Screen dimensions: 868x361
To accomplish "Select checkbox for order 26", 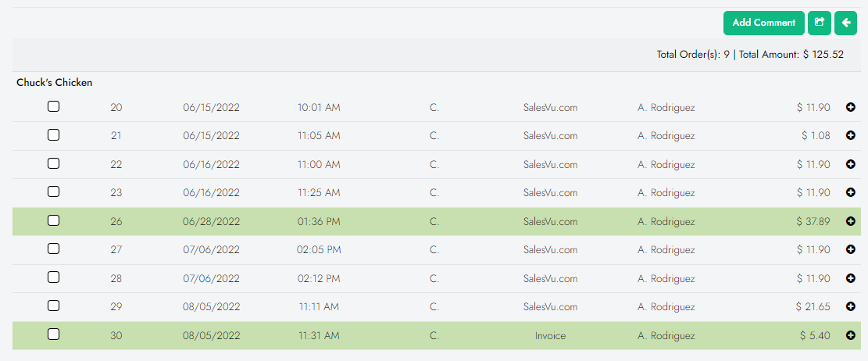I will (53, 220).
